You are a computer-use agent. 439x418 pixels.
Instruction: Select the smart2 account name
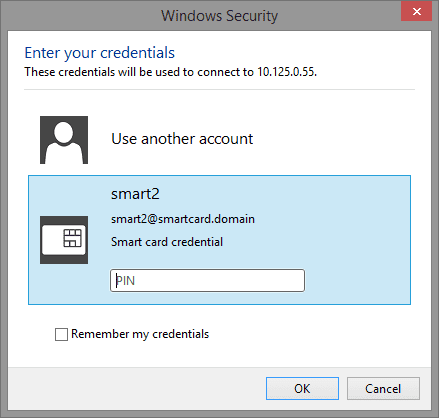pos(135,194)
